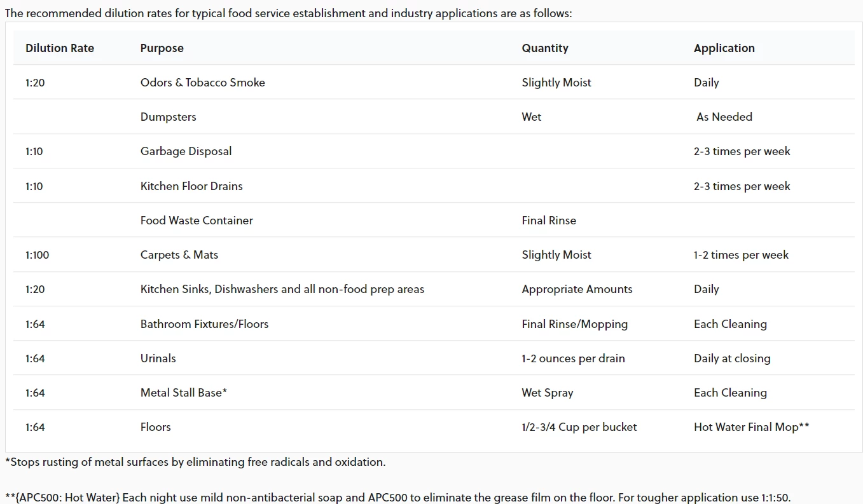This screenshot has width=863, height=504.
Task: Click the Purpose column header
Action: [x=162, y=48]
